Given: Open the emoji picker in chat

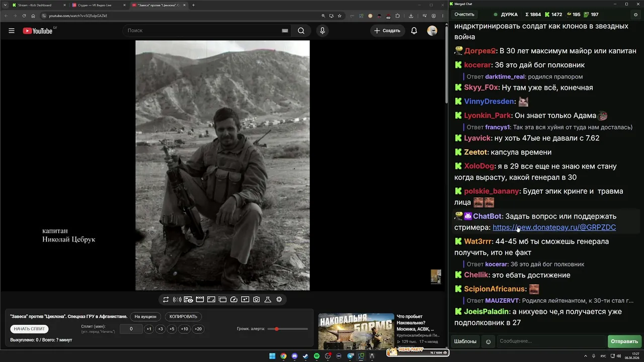Looking at the screenshot, I should (x=488, y=342).
